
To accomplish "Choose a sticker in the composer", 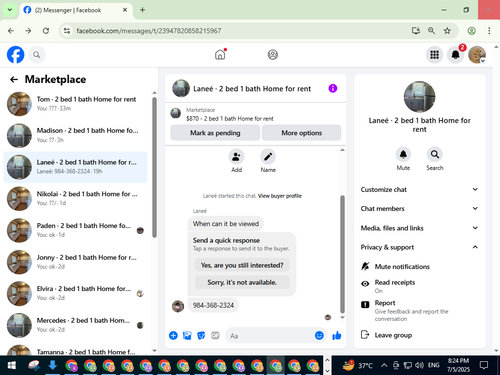I will [201, 335].
